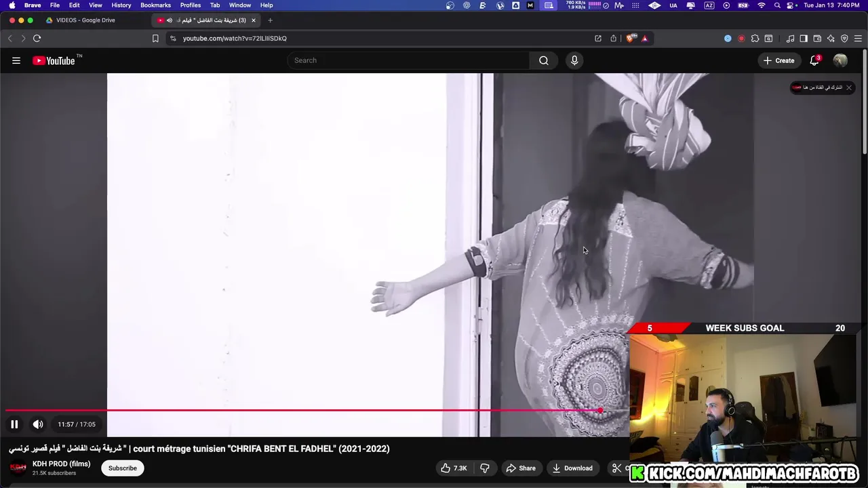The image size is (868, 488).
Task: Open in picture-in-picture / external icon
Action: coord(598,39)
